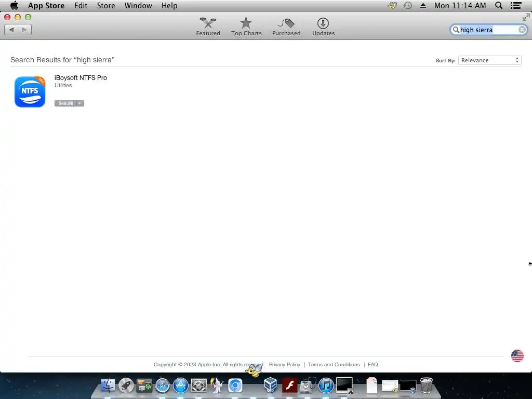Click the Utilities category label

click(x=63, y=86)
